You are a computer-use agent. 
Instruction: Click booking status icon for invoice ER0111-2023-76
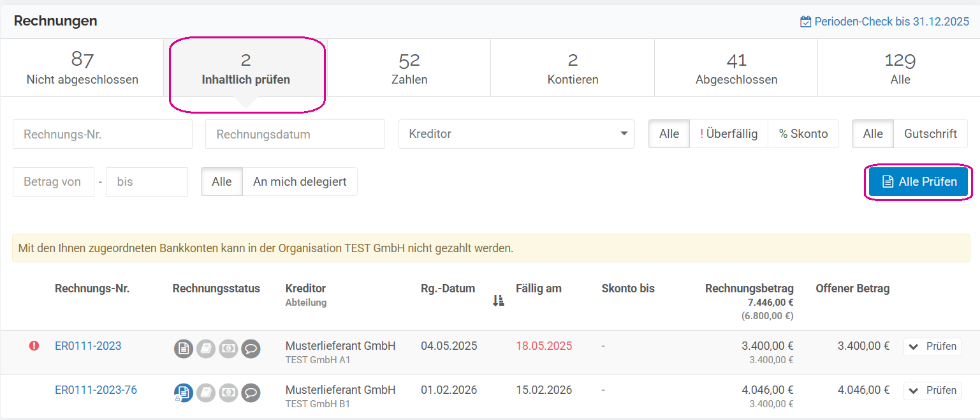click(x=206, y=393)
